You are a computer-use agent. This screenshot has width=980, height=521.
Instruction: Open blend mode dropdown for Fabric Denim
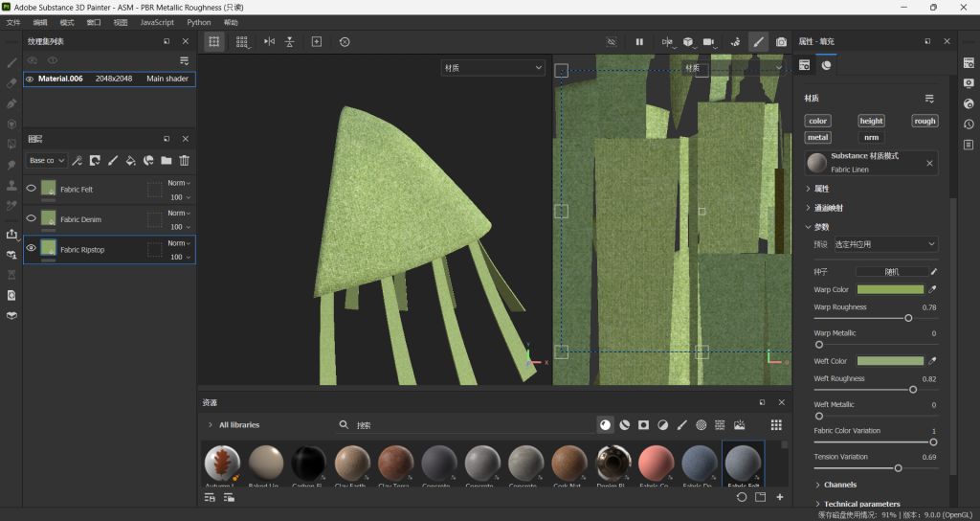click(179, 214)
